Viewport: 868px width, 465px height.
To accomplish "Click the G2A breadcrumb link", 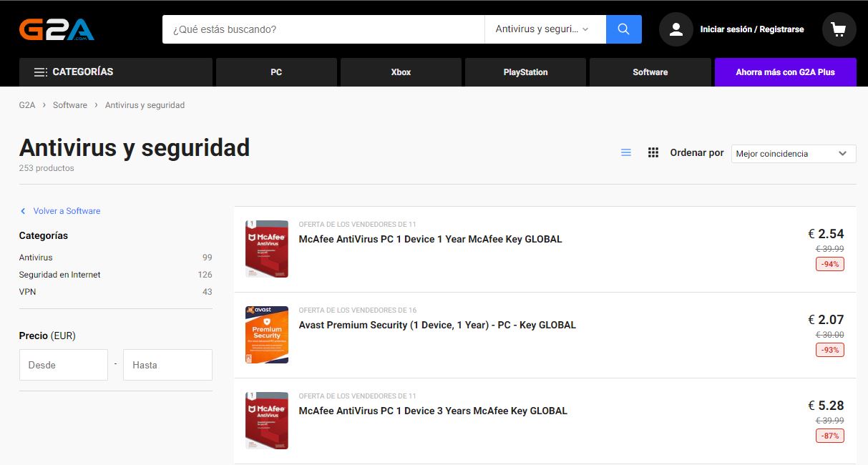I will [x=27, y=105].
